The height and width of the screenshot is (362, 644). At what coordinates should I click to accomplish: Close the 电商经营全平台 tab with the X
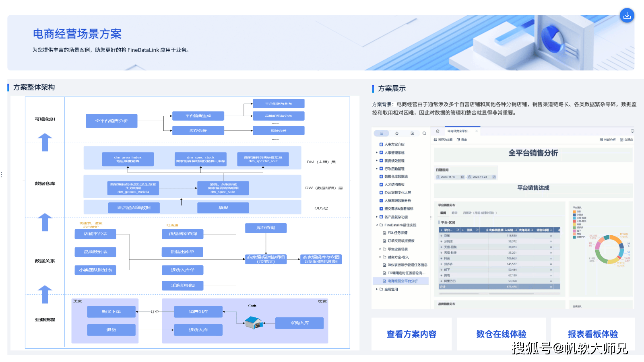[477, 131]
